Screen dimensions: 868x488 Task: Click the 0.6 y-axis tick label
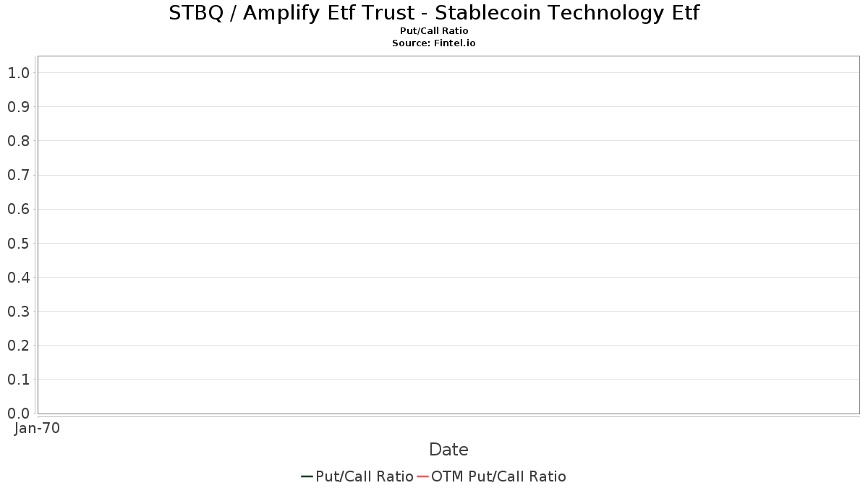(x=18, y=209)
